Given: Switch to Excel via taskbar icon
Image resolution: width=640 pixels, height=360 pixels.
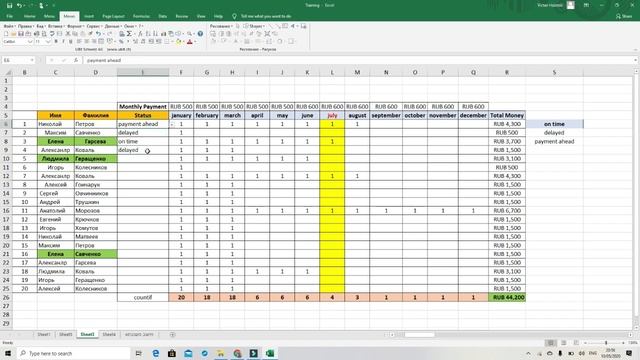Looking at the screenshot, I should [x=270, y=353].
